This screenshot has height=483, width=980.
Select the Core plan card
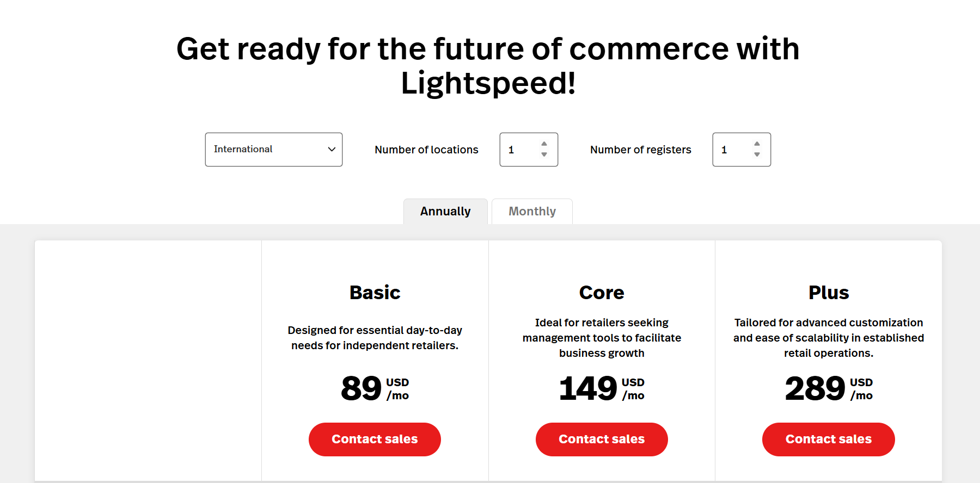click(601, 292)
